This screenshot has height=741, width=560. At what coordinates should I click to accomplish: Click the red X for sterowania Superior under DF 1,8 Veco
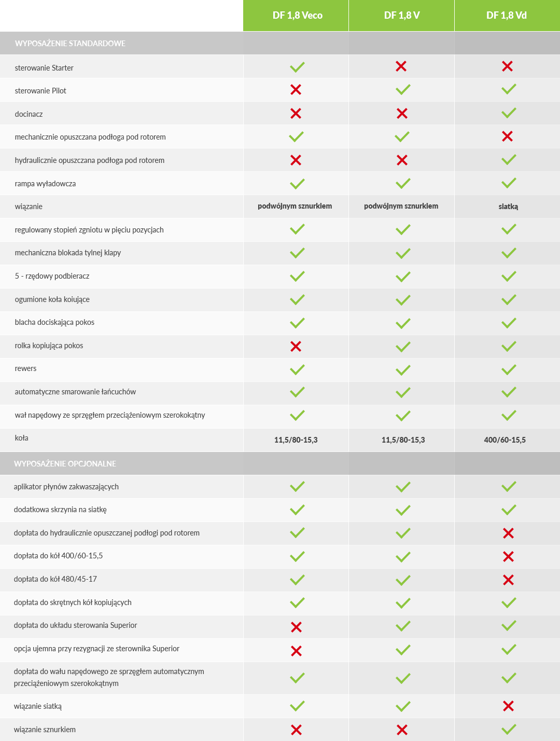coord(296,627)
